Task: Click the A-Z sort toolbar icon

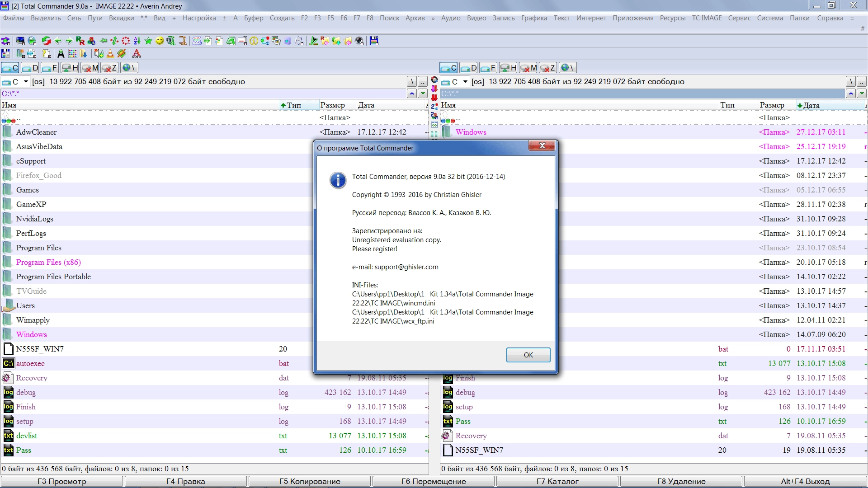Action: click(137, 41)
